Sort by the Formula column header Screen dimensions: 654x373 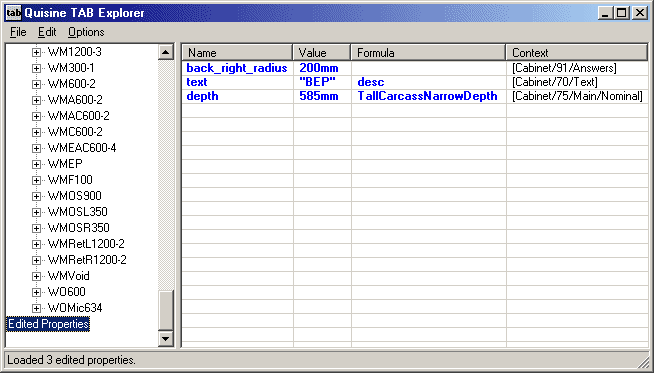click(428, 53)
